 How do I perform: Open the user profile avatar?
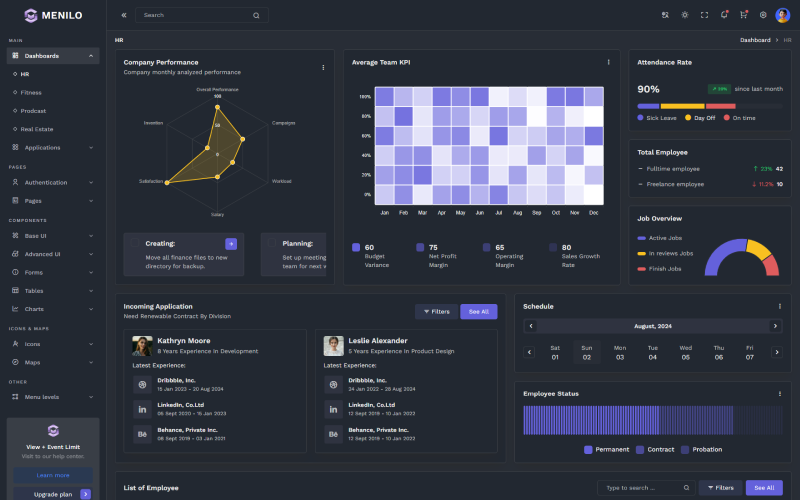pyautogui.click(x=782, y=15)
